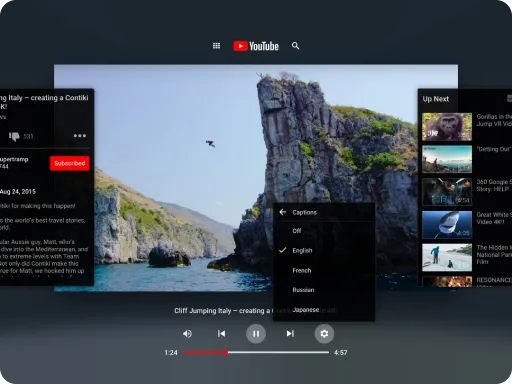512x384 pixels.
Task: Skip to next video
Action: pos(290,334)
